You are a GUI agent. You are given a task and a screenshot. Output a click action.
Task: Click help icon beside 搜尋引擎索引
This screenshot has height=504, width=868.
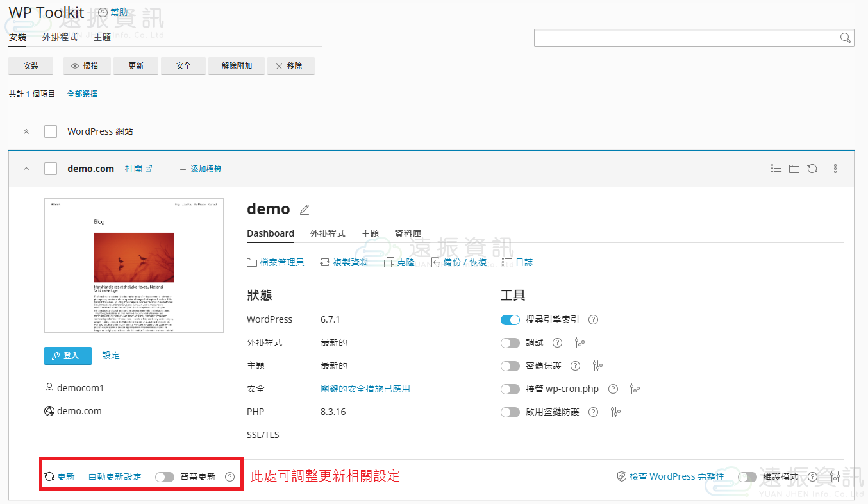pyautogui.click(x=593, y=319)
